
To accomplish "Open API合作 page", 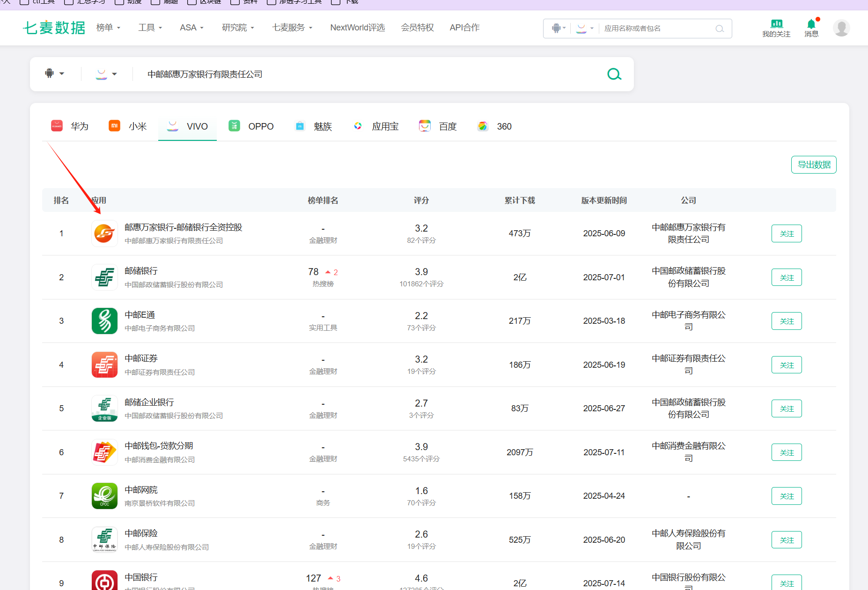I will pyautogui.click(x=464, y=28).
